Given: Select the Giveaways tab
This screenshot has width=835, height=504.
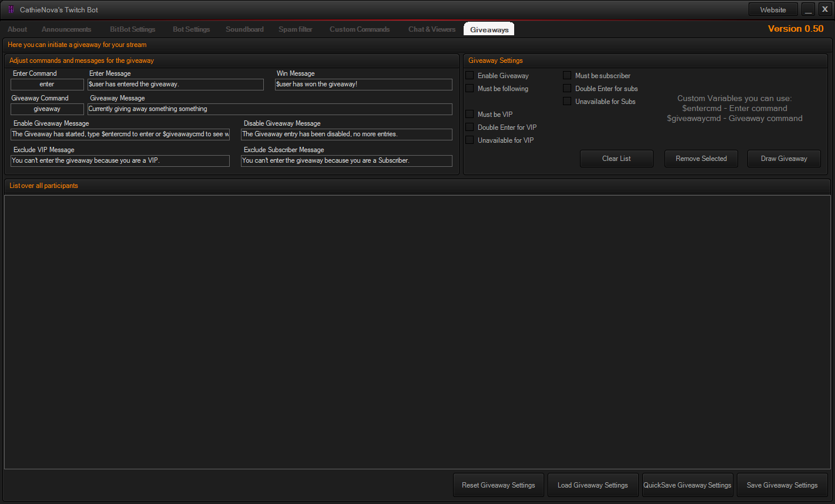Looking at the screenshot, I should pyautogui.click(x=489, y=29).
